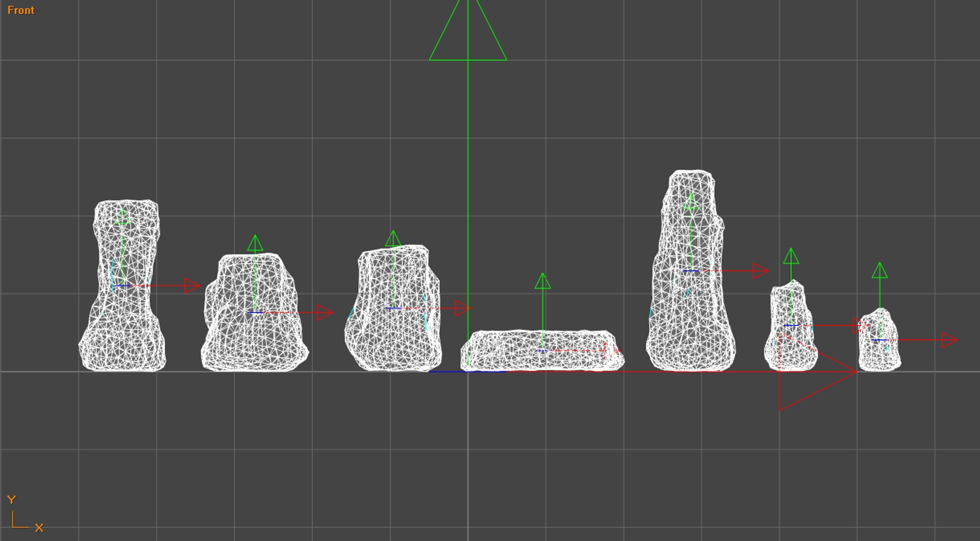980x541 pixels.
Task: Pick the smallest rock at far right
Action: click(x=879, y=340)
